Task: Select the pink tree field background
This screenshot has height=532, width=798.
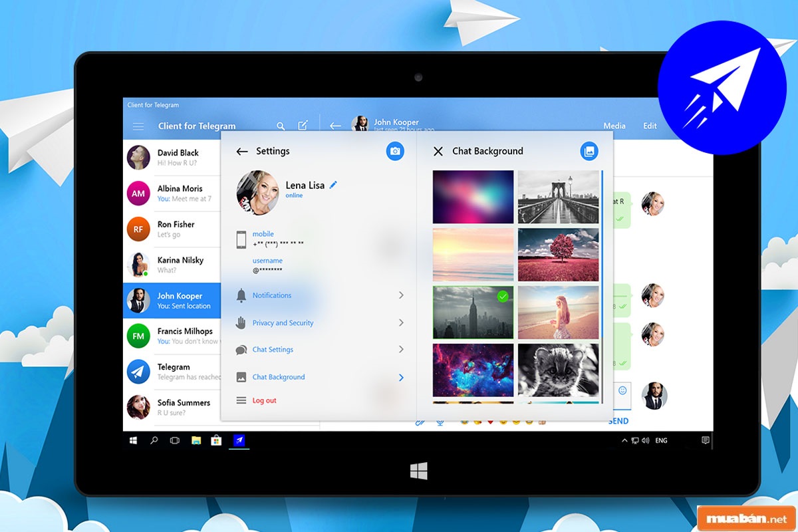Action: point(558,255)
